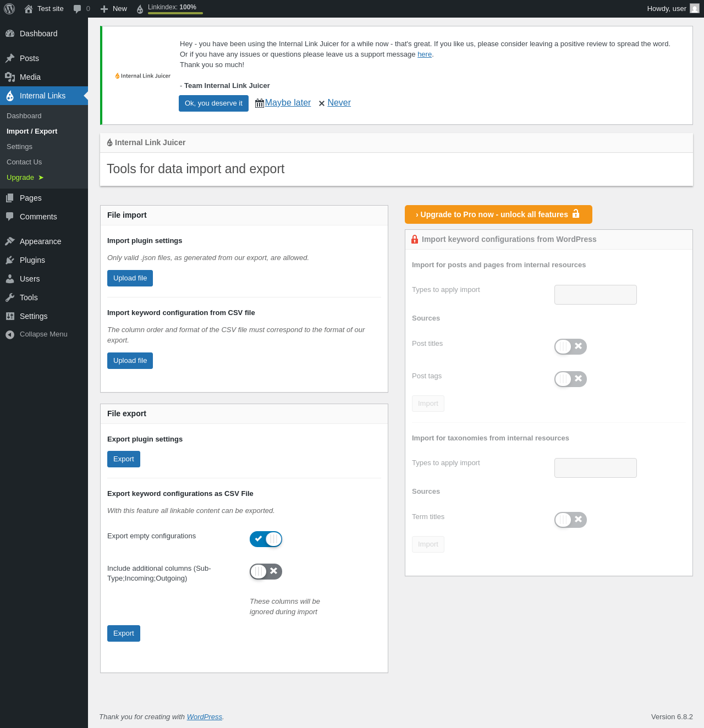Click the Plugins plug icon

tap(10, 260)
